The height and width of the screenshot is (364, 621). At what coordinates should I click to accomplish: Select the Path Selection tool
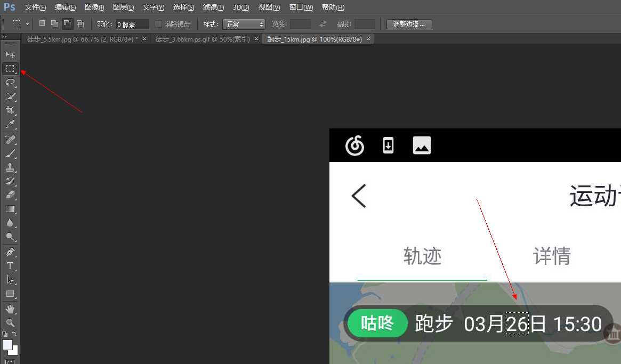point(10,280)
